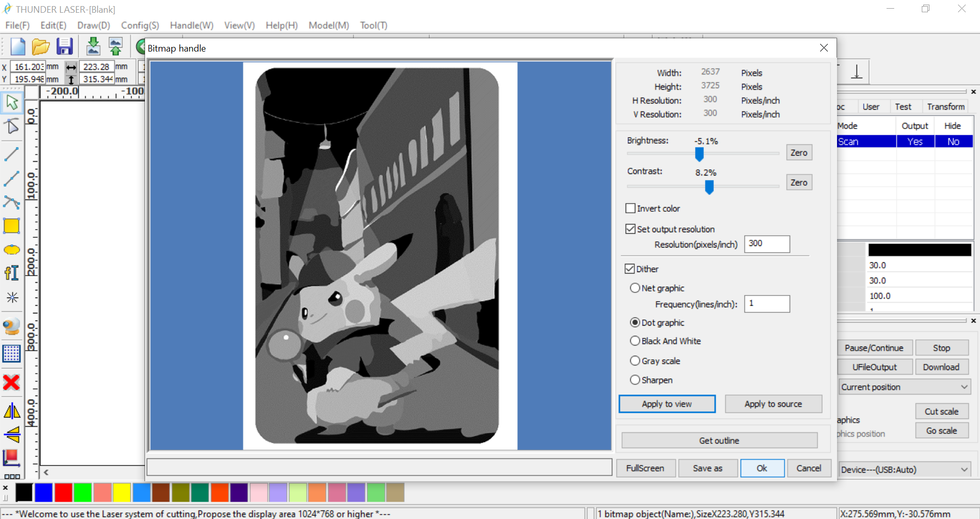Image resolution: width=980 pixels, height=519 pixels.
Task: Open the Draw menu
Action: 94,26
